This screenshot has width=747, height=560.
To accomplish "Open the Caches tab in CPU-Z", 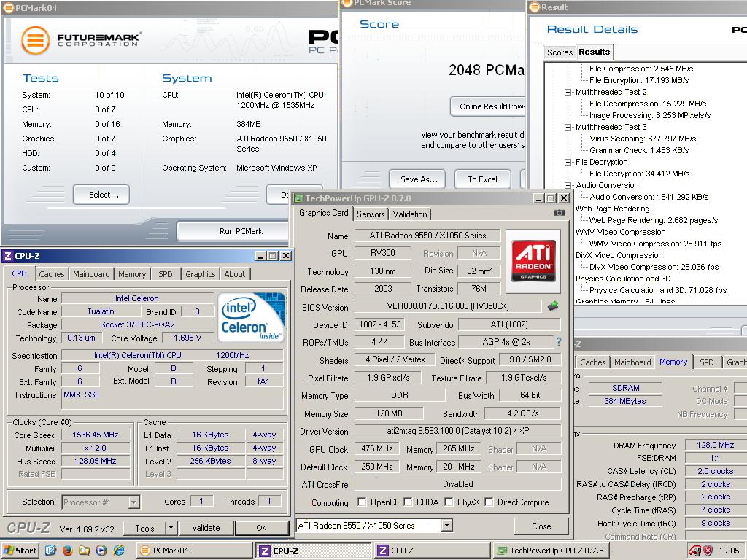I will (x=52, y=274).
